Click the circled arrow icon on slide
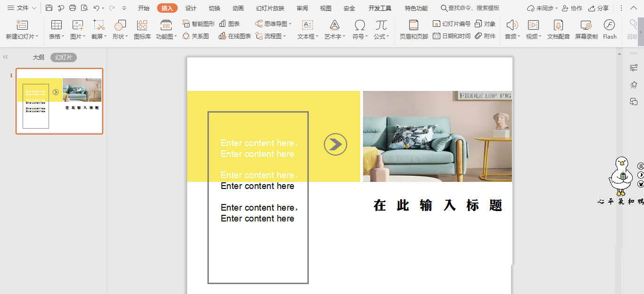Viewport: 644px width, 294px height. pyautogui.click(x=335, y=144)
